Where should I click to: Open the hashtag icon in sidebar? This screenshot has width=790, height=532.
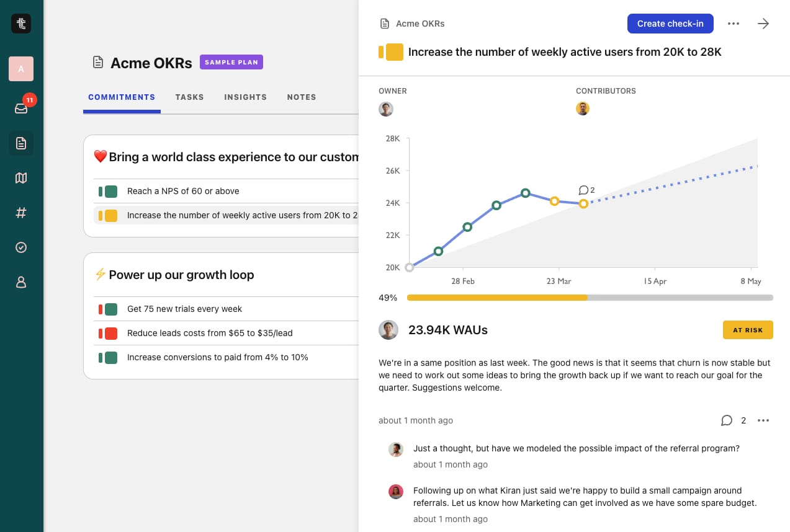click(x=21, y=213)
